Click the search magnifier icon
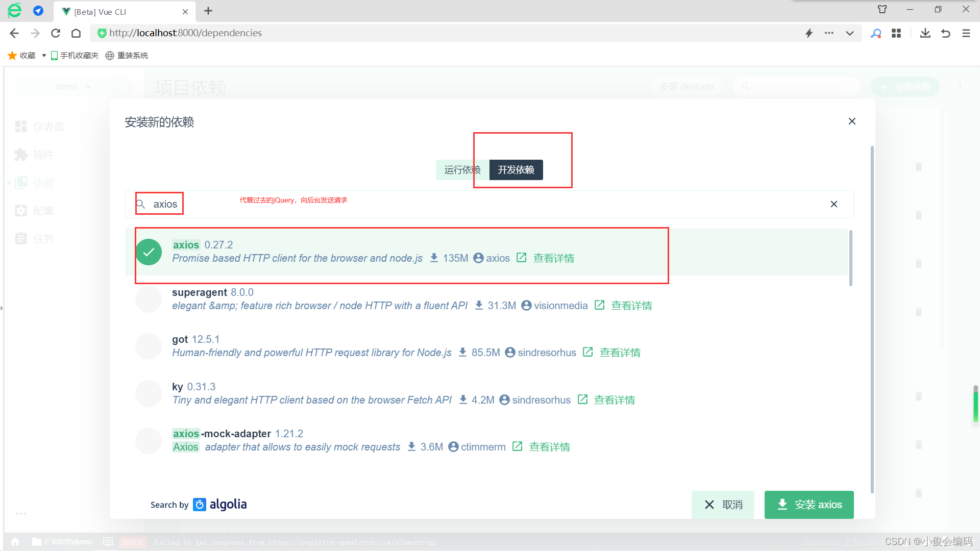This screenshot has width=980, height=551. point(141,204)
